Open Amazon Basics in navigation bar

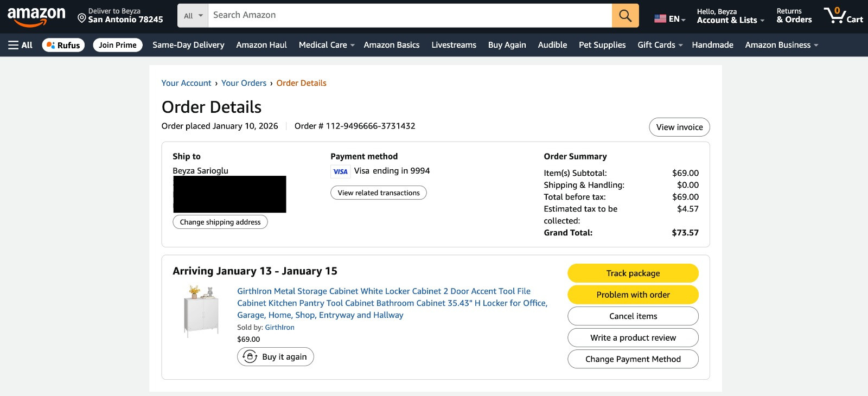392,45
